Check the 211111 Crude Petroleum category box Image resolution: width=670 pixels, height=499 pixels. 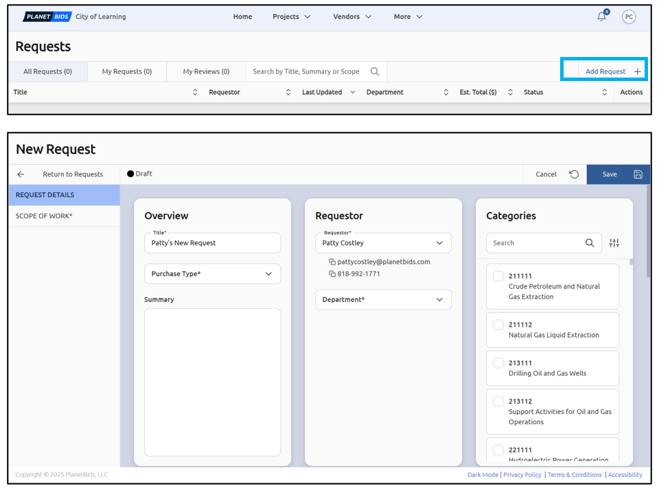tap(498, 277)
